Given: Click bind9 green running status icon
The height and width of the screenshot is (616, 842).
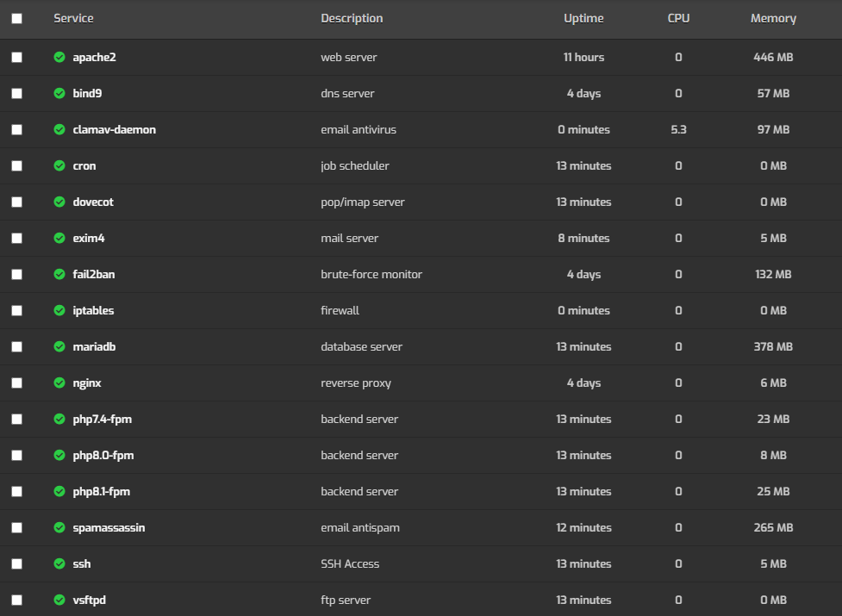Looking at the screenshot, I should tap(59, 93).
